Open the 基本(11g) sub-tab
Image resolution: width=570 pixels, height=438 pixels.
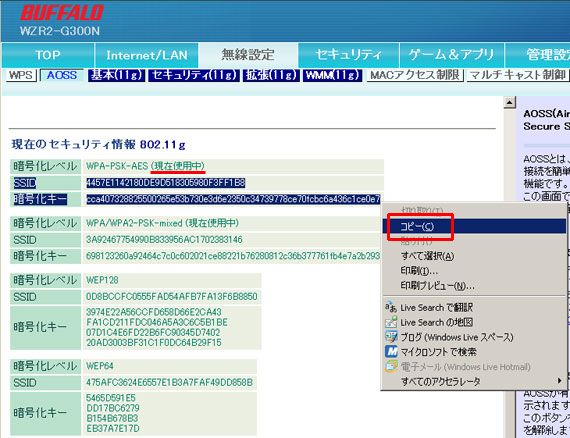click(116, 75)
